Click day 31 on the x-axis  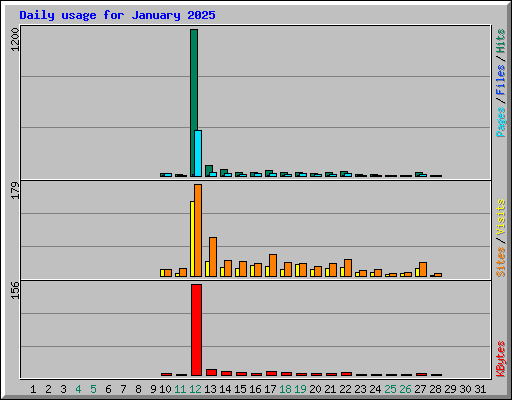point(480,389)
